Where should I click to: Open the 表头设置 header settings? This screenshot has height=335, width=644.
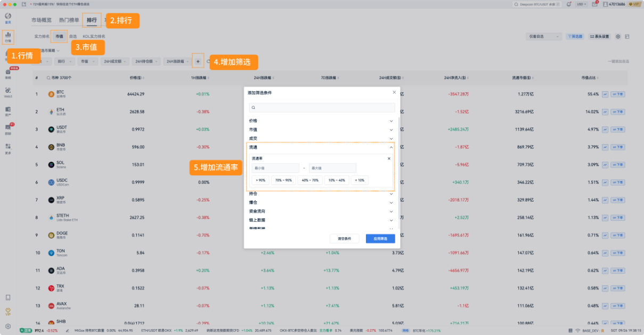click(600, 36)
